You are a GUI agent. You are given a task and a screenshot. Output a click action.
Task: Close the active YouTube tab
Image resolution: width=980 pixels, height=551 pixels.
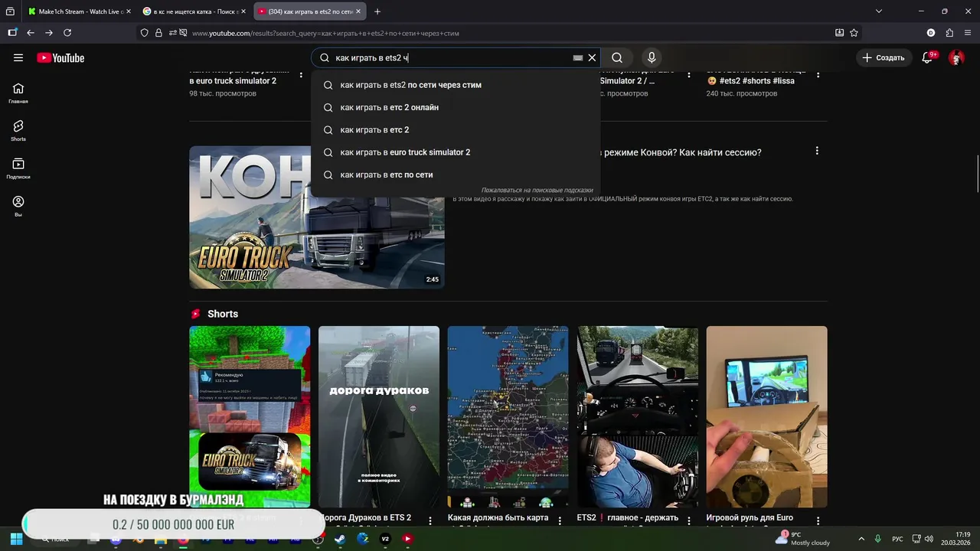click(x=358, y=11)
